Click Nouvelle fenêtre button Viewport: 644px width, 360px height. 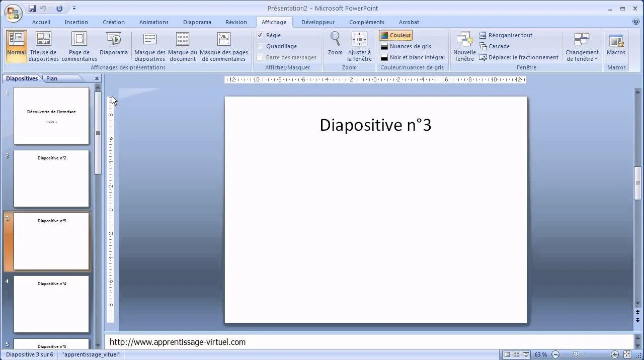tap(464, 46)
